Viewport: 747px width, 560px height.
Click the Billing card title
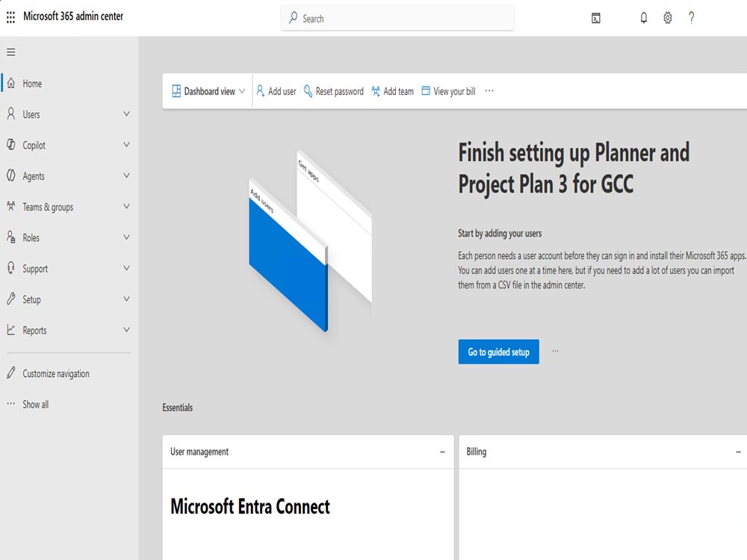click(x=477, y=452)
